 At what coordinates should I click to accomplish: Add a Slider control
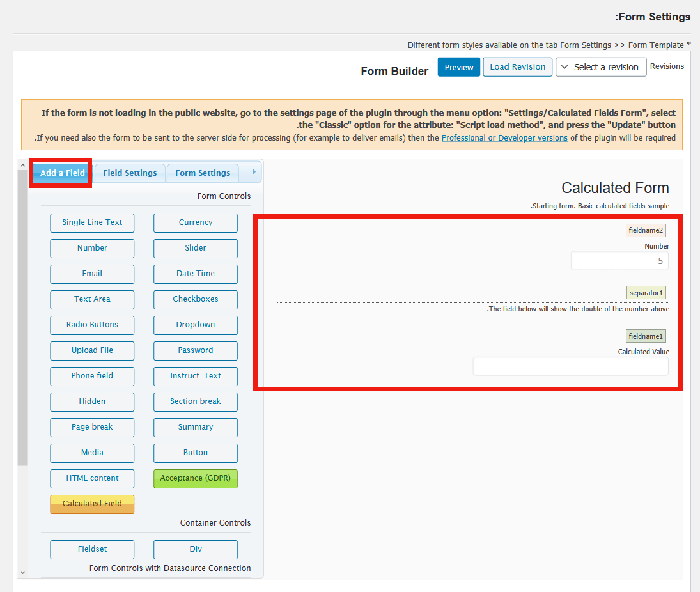click(x=196, y=248)
